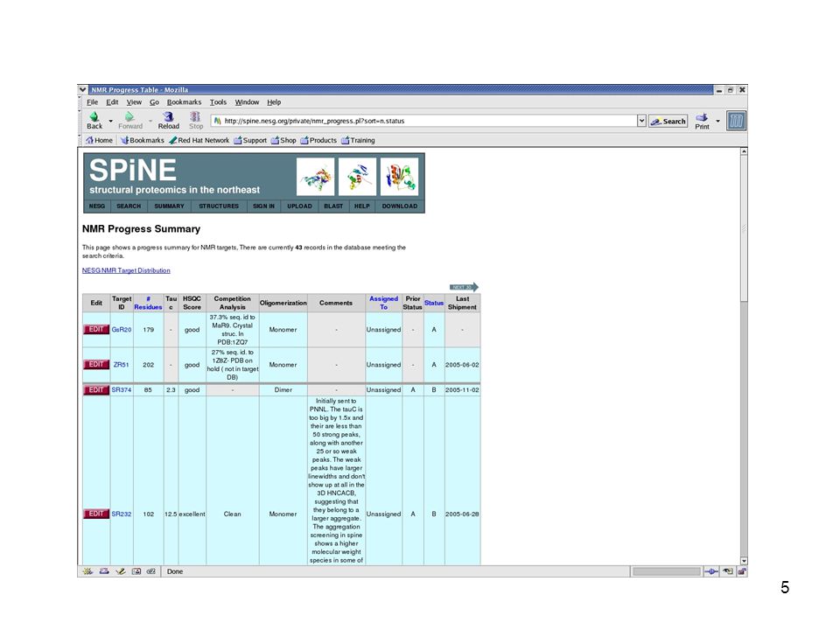Screen dimensions: 840x630
Task: Open the Training bookmark folder
Action: (x=359, y=140)
